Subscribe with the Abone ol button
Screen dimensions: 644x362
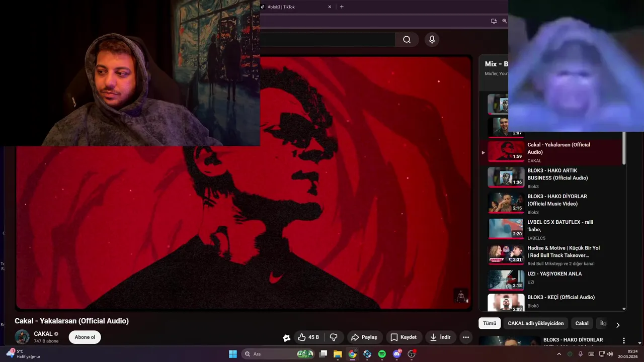click(85, 337)
